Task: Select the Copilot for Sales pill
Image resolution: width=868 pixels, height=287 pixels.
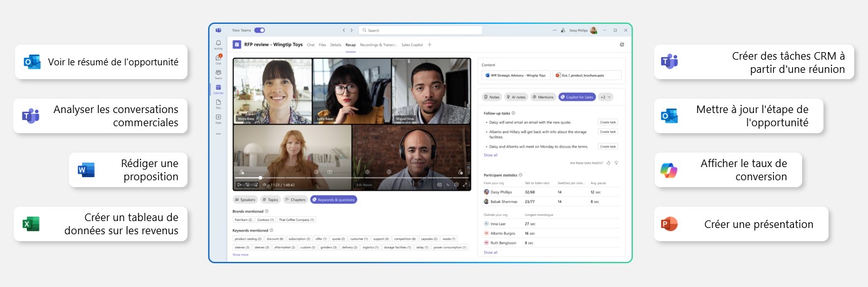Action: pyautogui.click(x=577, y=97)
